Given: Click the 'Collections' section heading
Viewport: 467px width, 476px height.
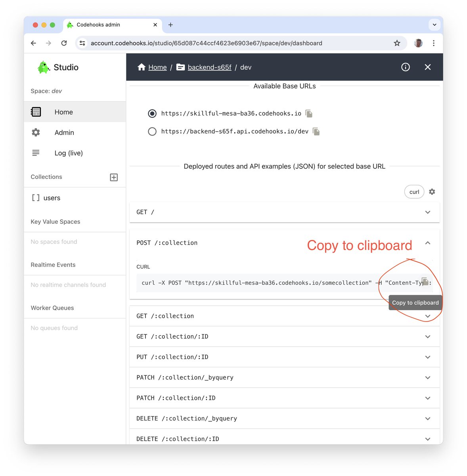Looking at the screenshot, I should click(46, 177).
